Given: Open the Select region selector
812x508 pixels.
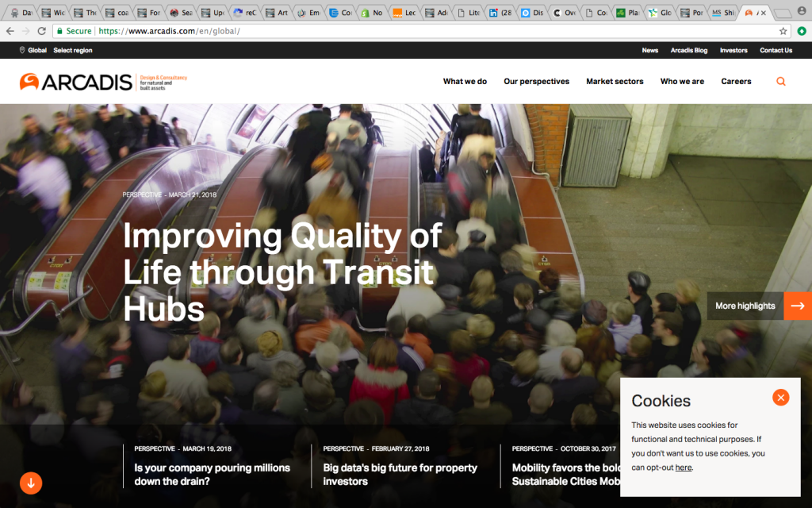Looking at the screenshot, I should [x=72, y=50].
